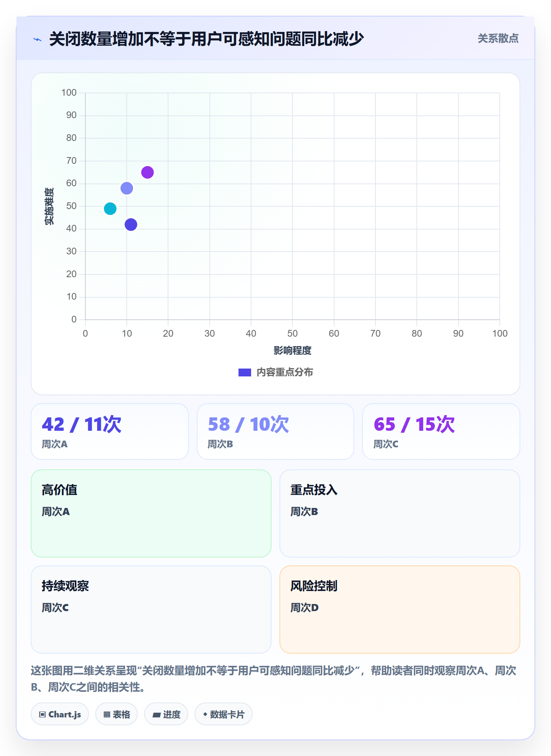Click the diamond icon on 数据卡片 chip
Screen dimensions: 551x756
coord(205,714)
